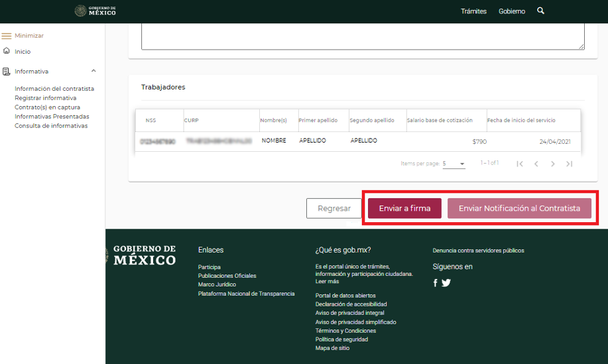Click Enviar Notificación al Contratista button

[x=519, y=208]
